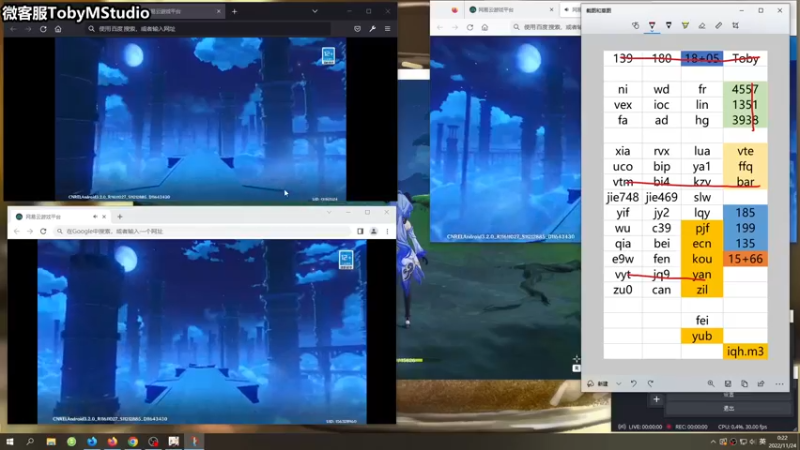Screen dimensions: 800x450
Task: Open OBS Studio from taskbar
Action: click(x=153, y=442)
